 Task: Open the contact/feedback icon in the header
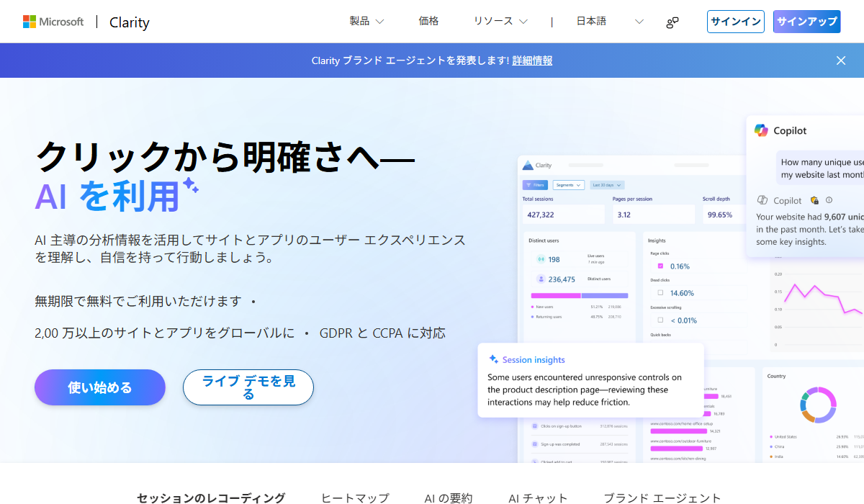pyautogui.click(x=672, y=22)
